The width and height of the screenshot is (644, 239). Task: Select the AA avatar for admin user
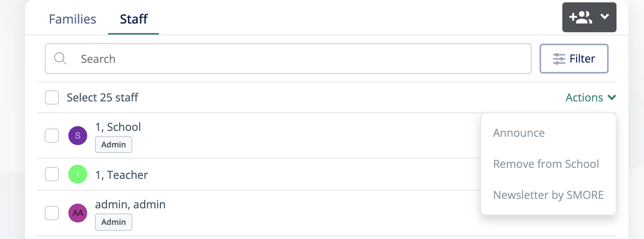pyautogui.click(x=77, y=213)
